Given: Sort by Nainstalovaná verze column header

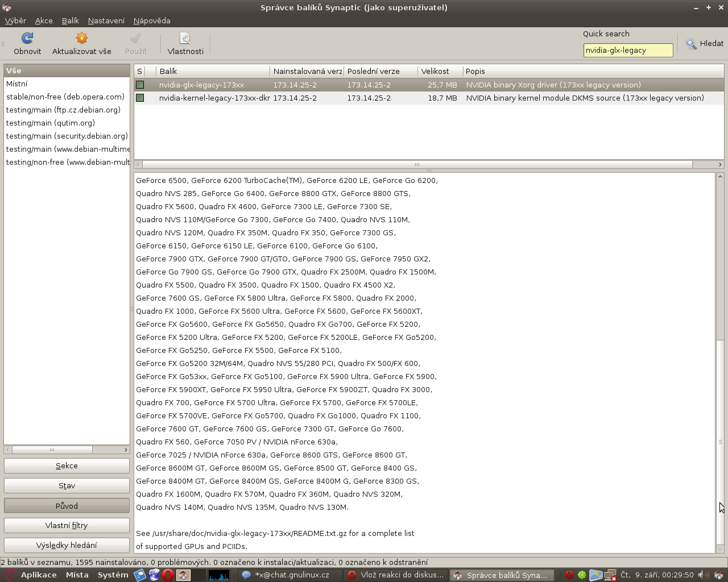Looking at the screenshot, I should [307, 71].
